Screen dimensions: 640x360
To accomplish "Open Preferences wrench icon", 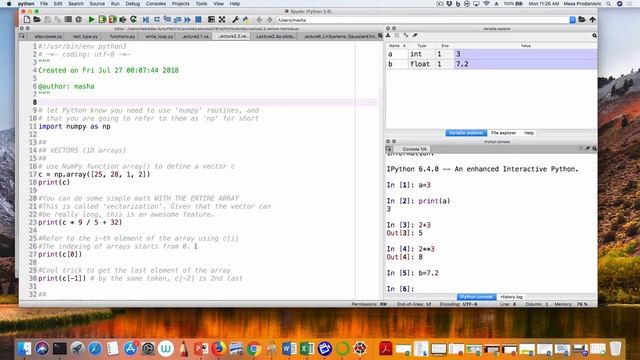I will click(x=235, y=19).
